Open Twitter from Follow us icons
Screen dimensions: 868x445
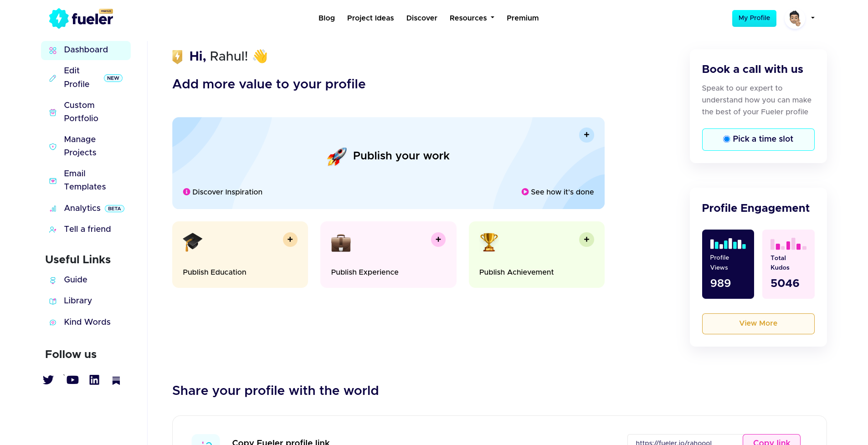pyautogui.click(x=48, y=380)
